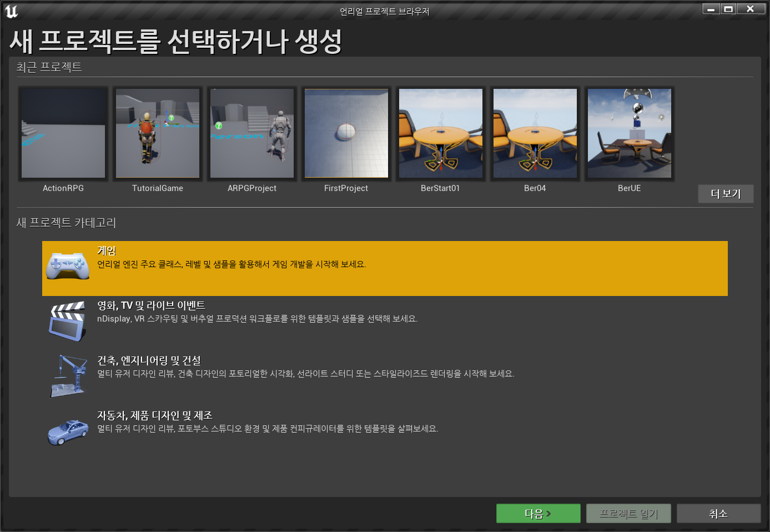The height and width of the screenshot is (532, 770).
Task: Click the green 다음 button
Action: tap(539, 514)
